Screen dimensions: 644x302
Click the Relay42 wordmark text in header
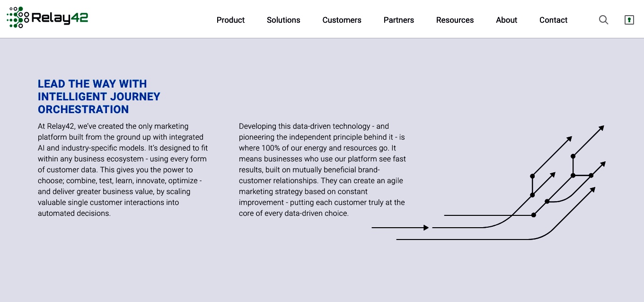pos(60,18)
